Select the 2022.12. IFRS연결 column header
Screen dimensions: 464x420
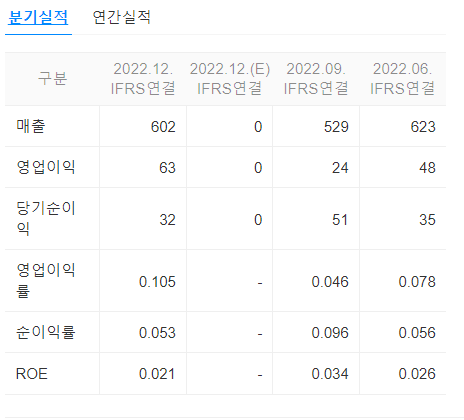(x=143, y=79)
